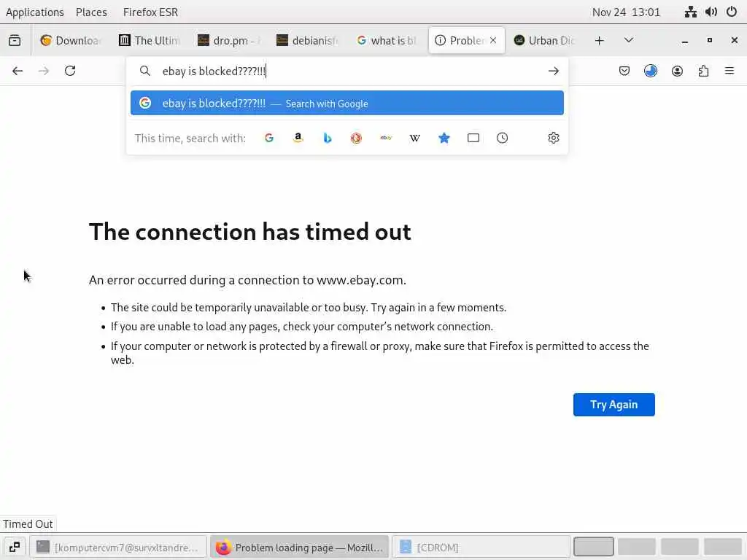Search this time with eBay
747x560 pixels.
coord(386,138)
